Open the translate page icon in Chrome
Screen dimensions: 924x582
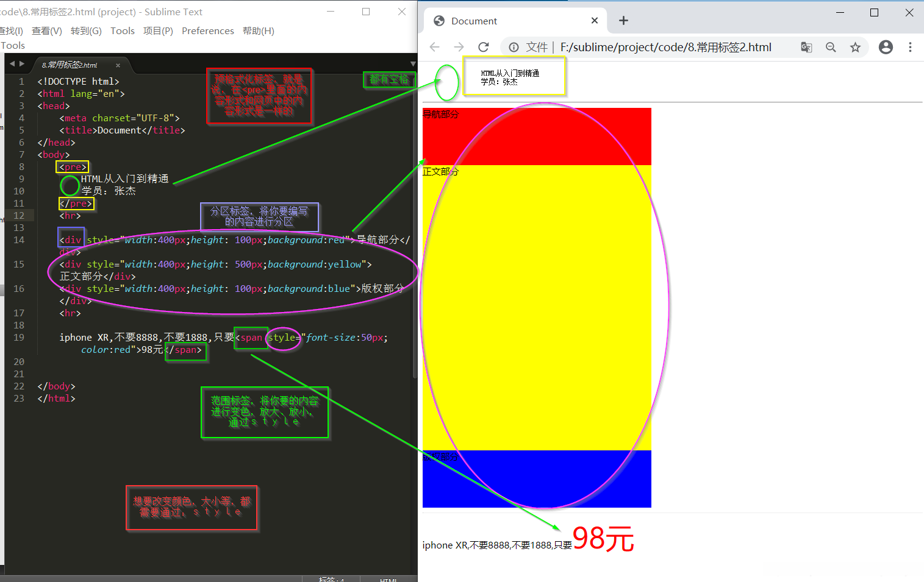[806, 47]
